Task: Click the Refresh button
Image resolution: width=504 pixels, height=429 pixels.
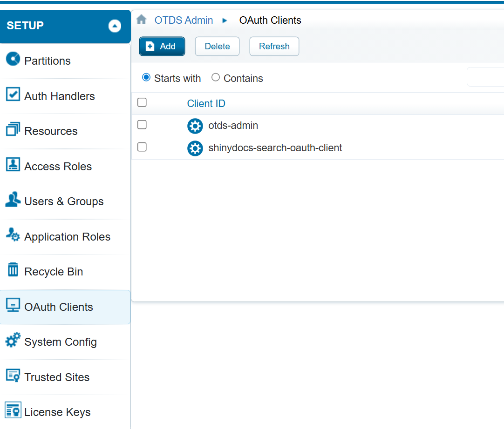Action: tap(274, 47)
